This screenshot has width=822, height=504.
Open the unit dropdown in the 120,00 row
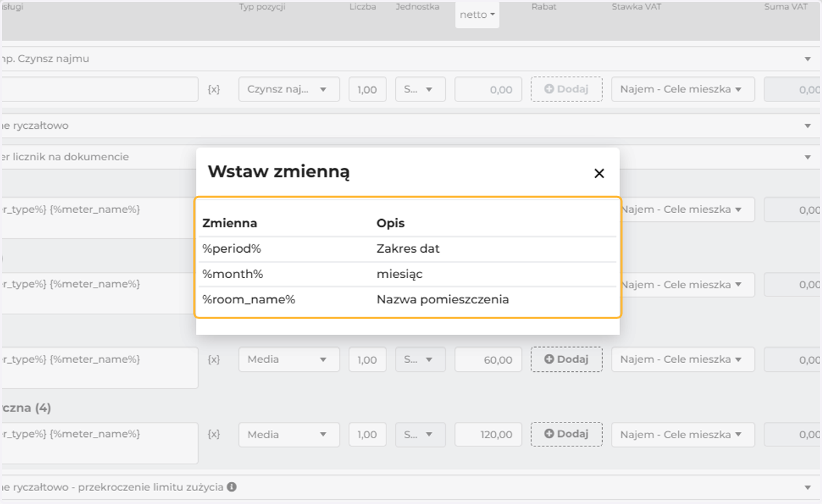click(x=421, y=434)
